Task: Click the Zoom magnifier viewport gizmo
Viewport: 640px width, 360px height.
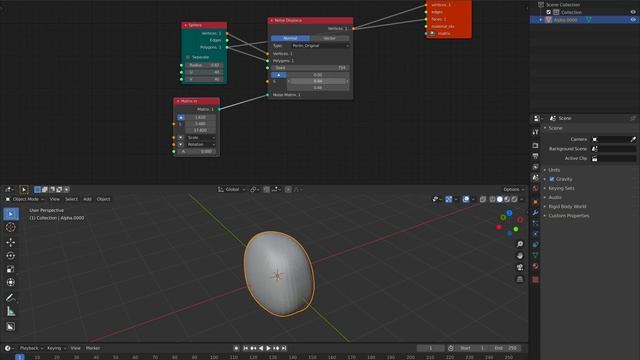Action: coord(520,244)
